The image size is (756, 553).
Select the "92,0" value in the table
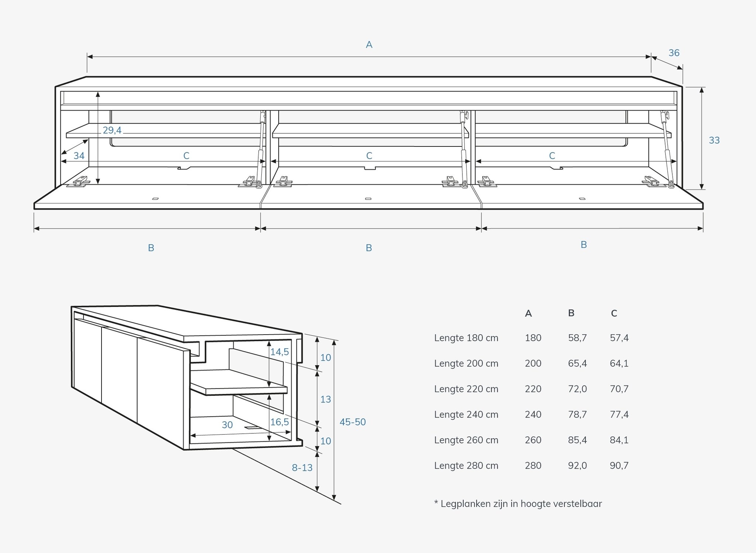click(x=577, y=466)
